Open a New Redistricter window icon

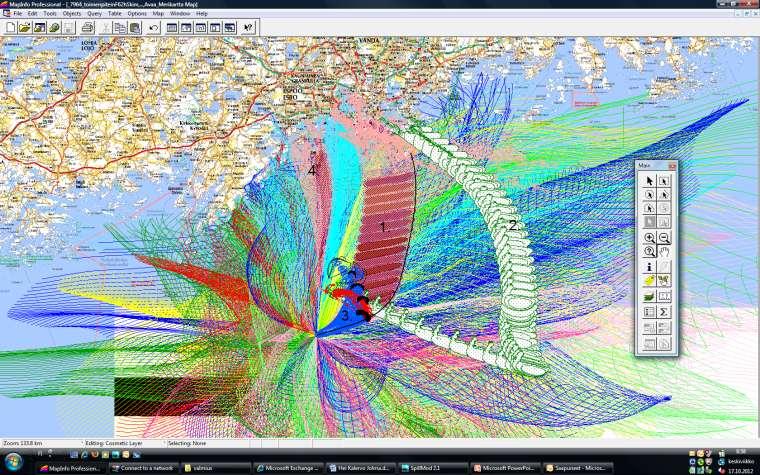230,27
